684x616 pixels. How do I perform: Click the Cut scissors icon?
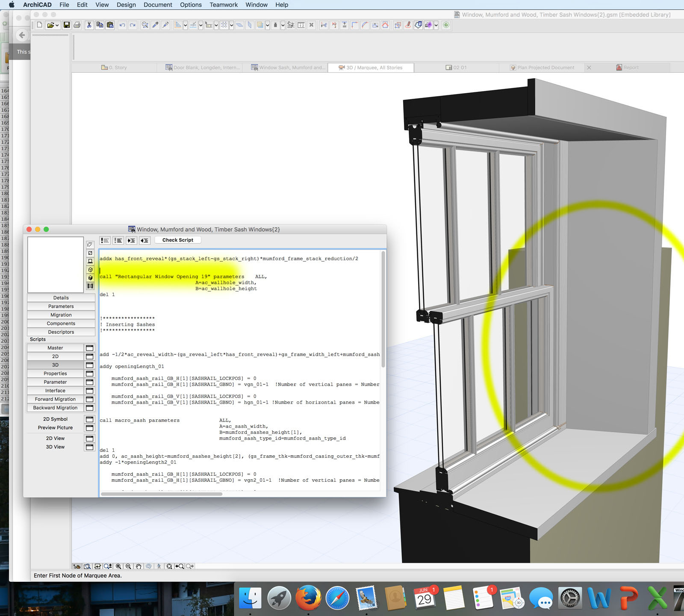[x=89, y=25]
